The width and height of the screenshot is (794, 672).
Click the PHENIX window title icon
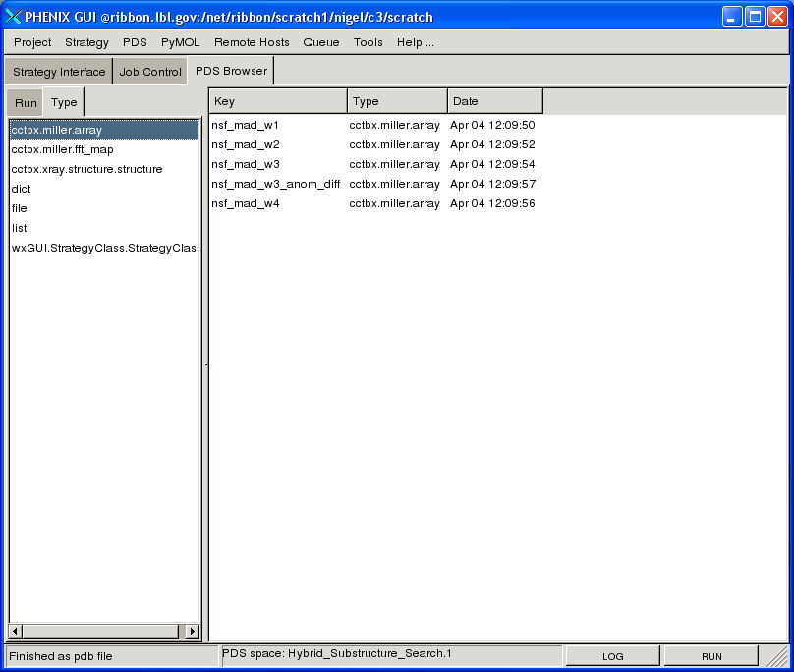point(14,17)
